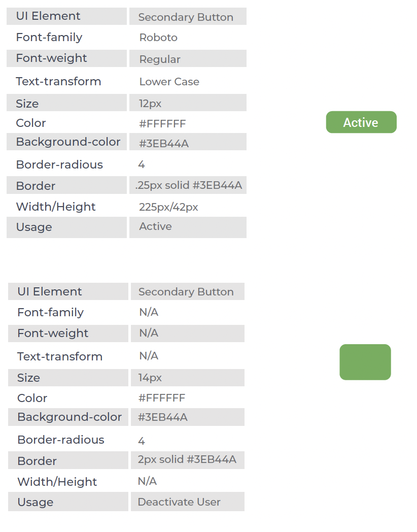Click the second table's Width/Height label

pyautogui.click(x=57, y=482)
